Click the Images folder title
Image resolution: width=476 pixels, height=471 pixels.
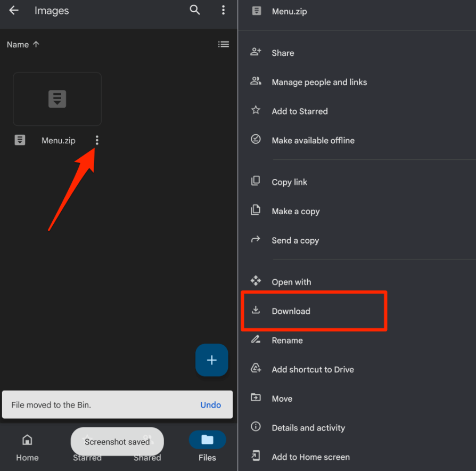click(52, 11)
